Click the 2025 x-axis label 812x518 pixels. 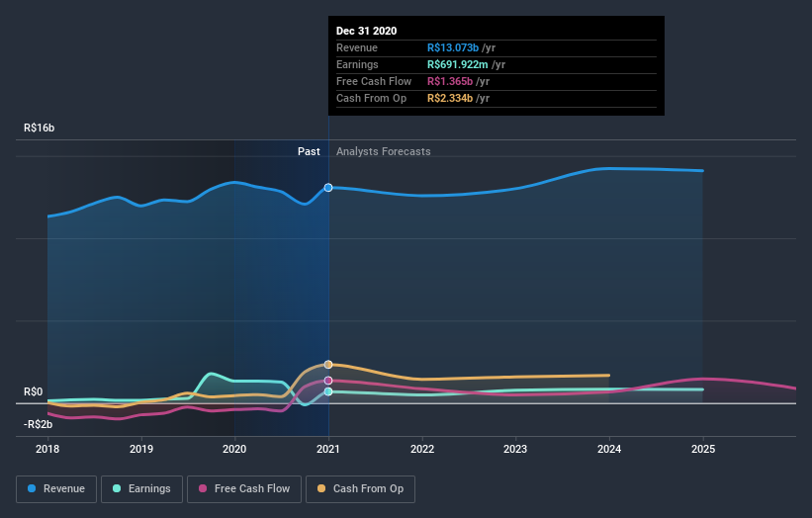pyautogui.click(x=703, y=449)
